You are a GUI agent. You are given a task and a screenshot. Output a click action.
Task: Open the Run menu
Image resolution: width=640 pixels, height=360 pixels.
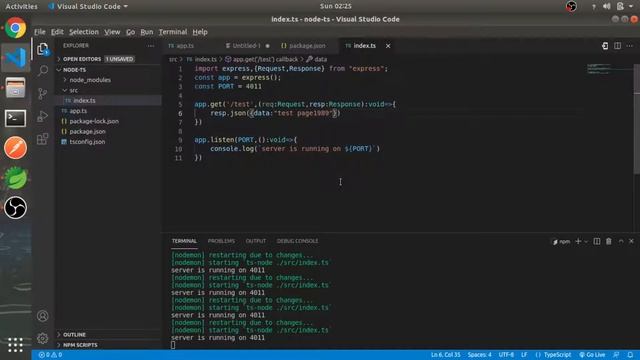pyautogui.click(x=147, y=32)
